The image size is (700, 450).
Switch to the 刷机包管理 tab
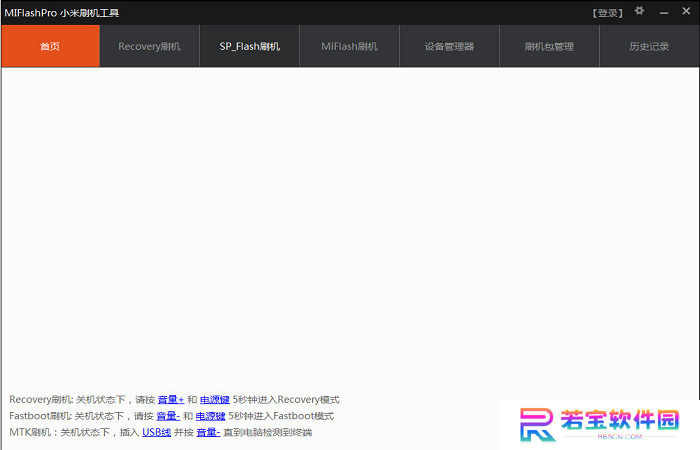(x=550, y=46)
